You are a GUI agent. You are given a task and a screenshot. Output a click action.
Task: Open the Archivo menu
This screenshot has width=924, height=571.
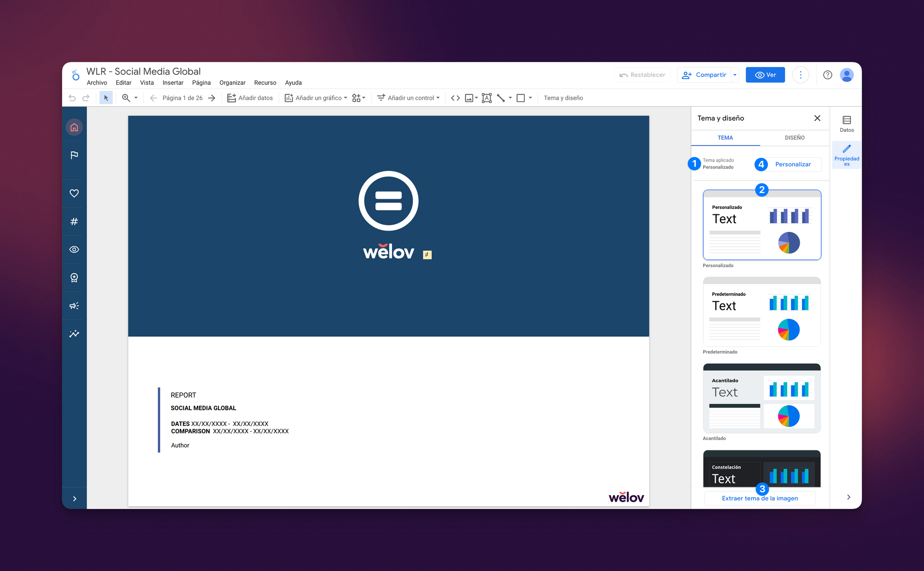click(x=97, y=83)
